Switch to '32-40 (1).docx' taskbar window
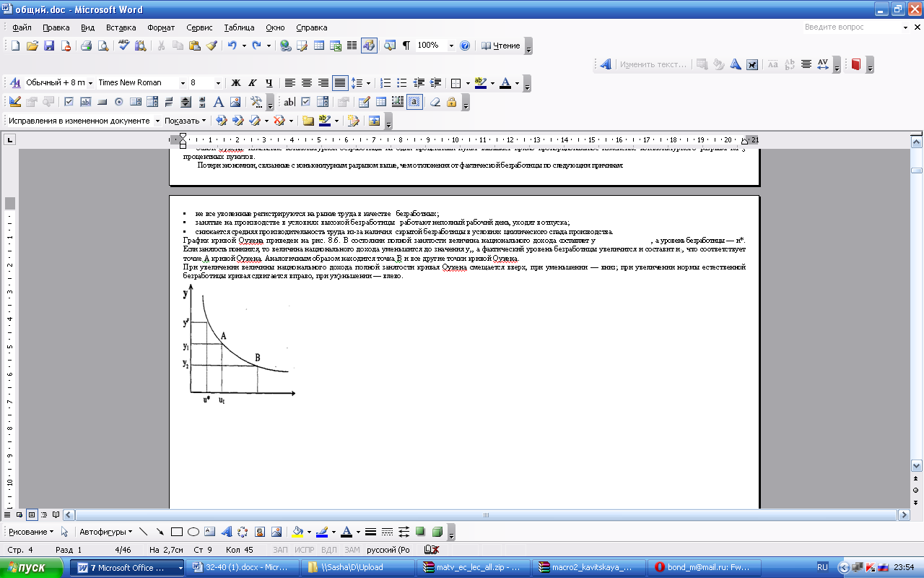The width and height of the screenshot is (924, 578). coord(241,567)
